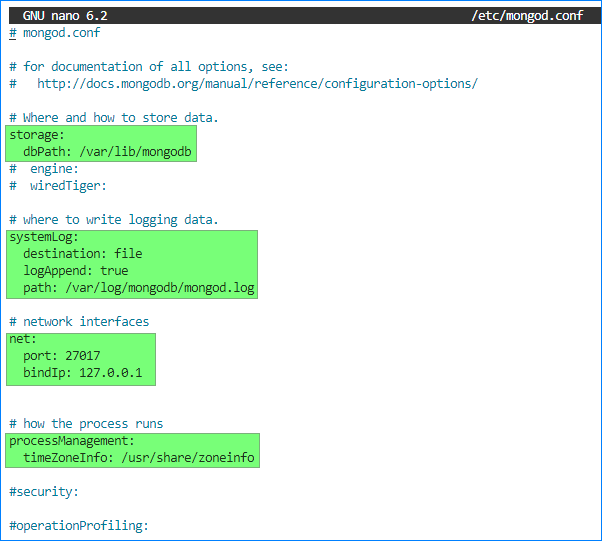Click the '# how the process runs' comment
This screenshot has height=541, width=602.
pos(86,424)
